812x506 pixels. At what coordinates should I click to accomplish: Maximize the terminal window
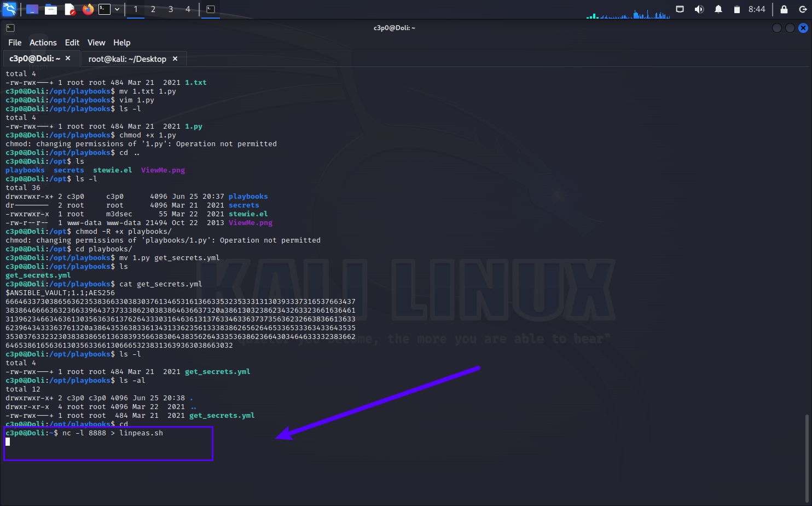click(x=790, y=28)
